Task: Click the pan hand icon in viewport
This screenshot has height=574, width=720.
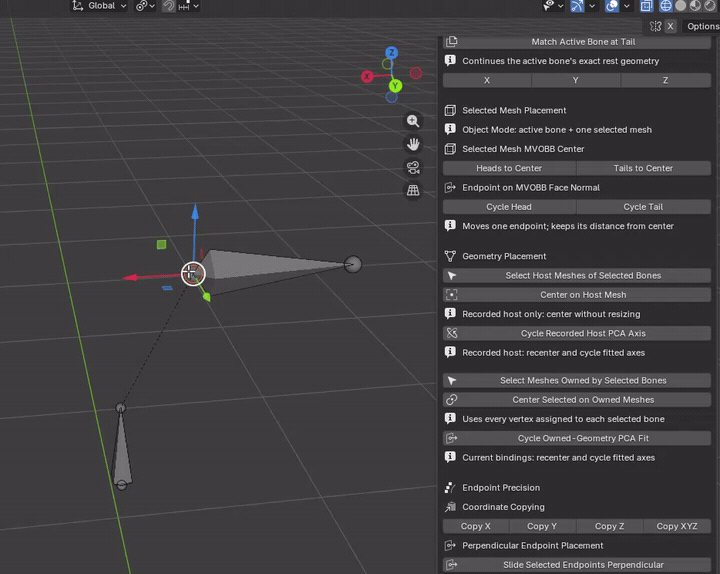Action: tap(413, 144)
